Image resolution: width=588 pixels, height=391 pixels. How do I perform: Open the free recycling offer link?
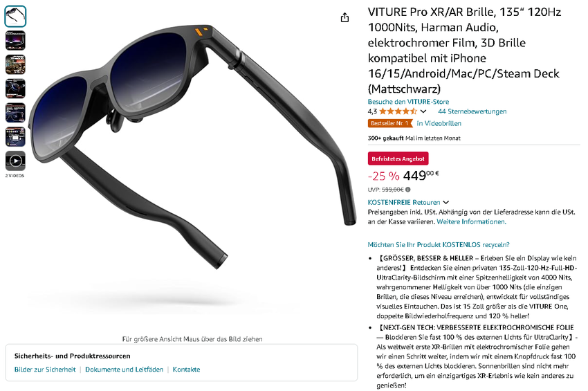tap(439, 245)
